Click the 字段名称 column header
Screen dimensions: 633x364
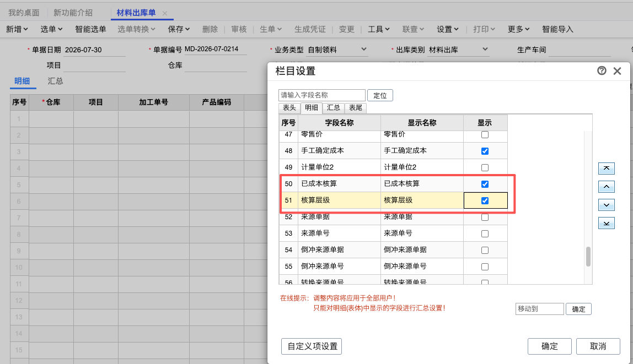[x=339, y=123]
